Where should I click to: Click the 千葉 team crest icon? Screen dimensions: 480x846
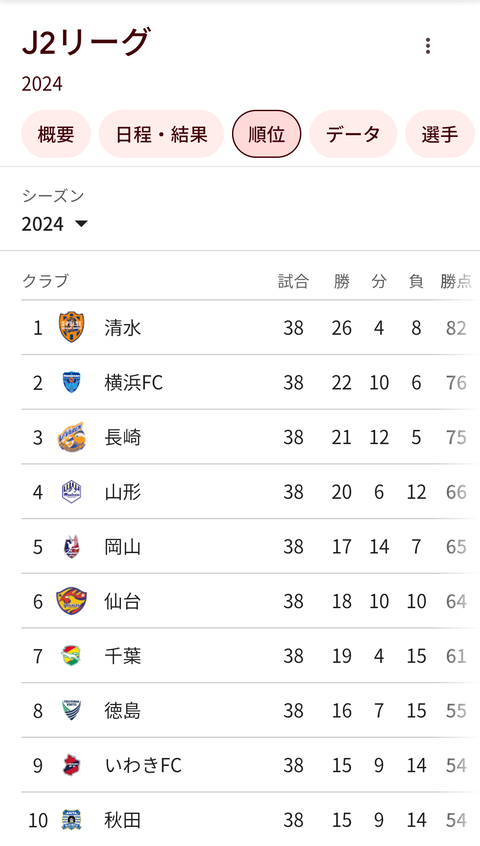click(x=72, y=656)
